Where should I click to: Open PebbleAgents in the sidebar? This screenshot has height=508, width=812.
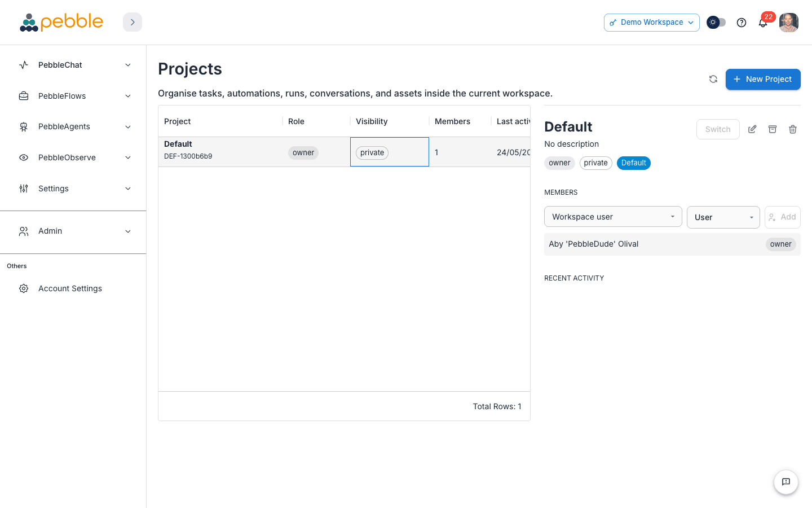pyautogui.click(x=73, y=126)
